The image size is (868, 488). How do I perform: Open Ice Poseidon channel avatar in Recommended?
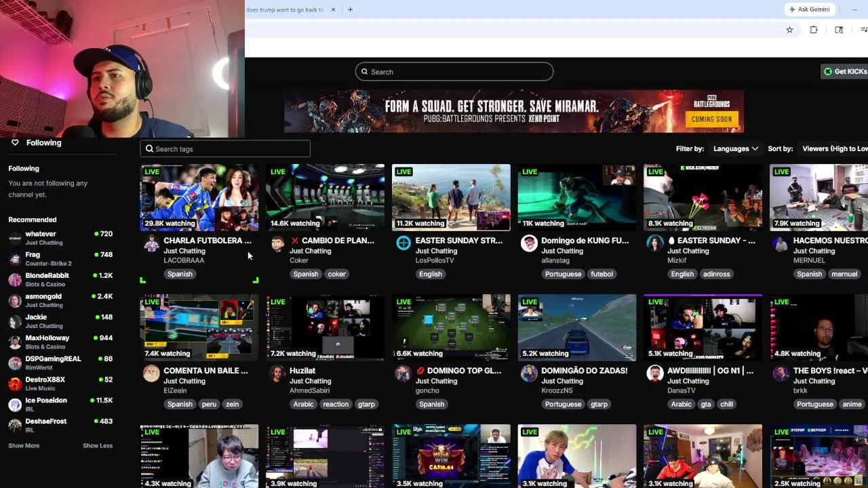point(15,405)
